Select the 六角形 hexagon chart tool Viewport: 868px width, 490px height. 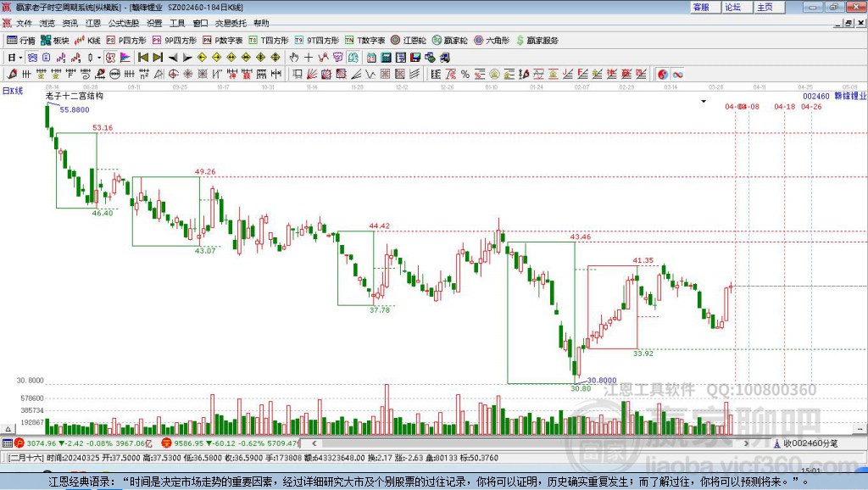tap(491, 41)
